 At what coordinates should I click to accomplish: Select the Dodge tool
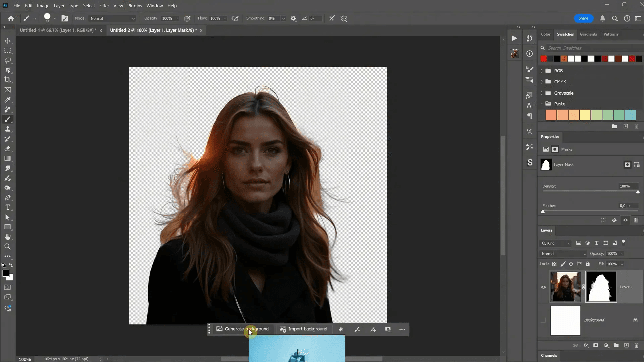pos(7,188)
